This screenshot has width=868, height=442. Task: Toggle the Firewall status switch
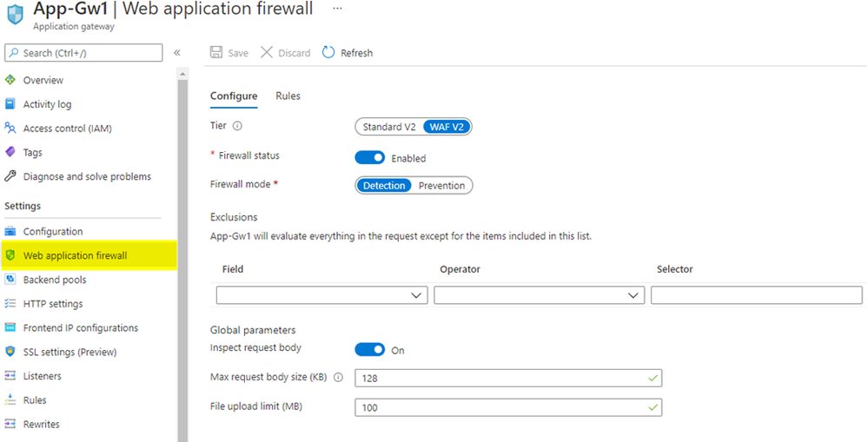click(370, 158)
